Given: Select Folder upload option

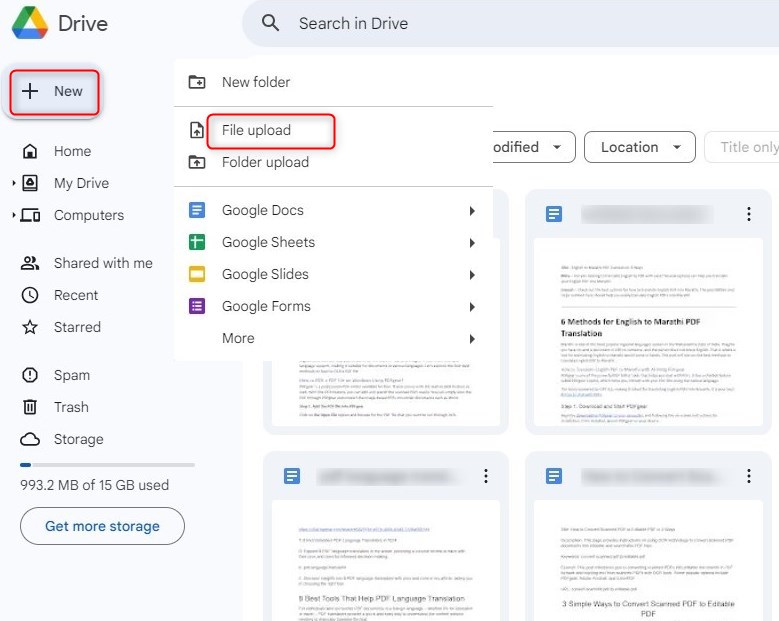Looking at the screenshot, I should click(264, 162).
